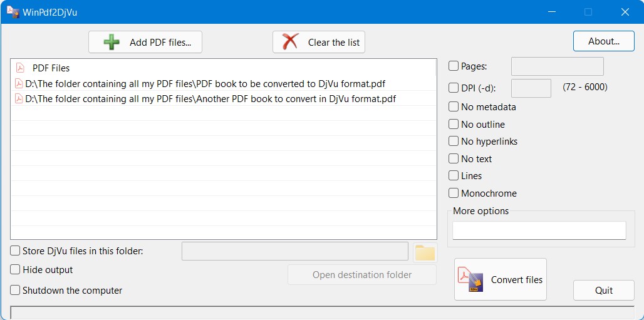644x320 pixels.
Task: Check the Shutdown the computer option
Action: point(15,291)
